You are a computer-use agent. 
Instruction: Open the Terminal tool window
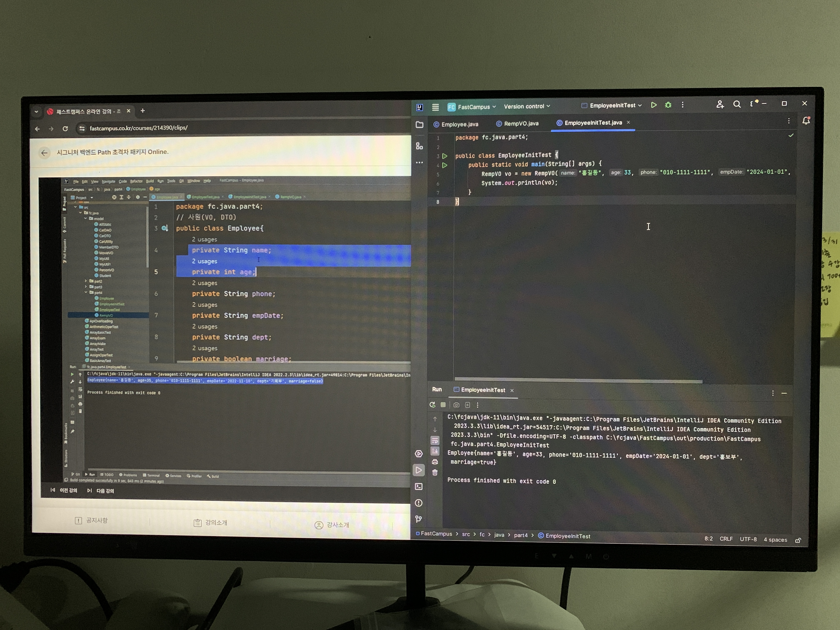(x=419, y=486)
